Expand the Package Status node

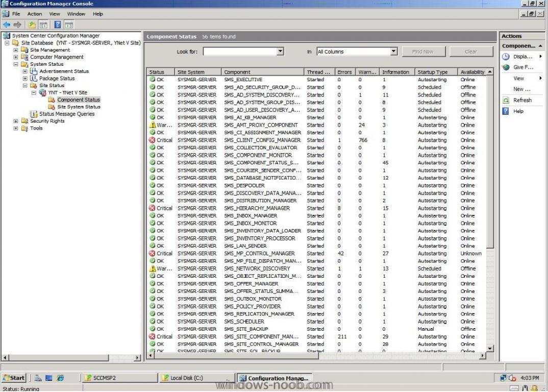click(x=25, y=78)
